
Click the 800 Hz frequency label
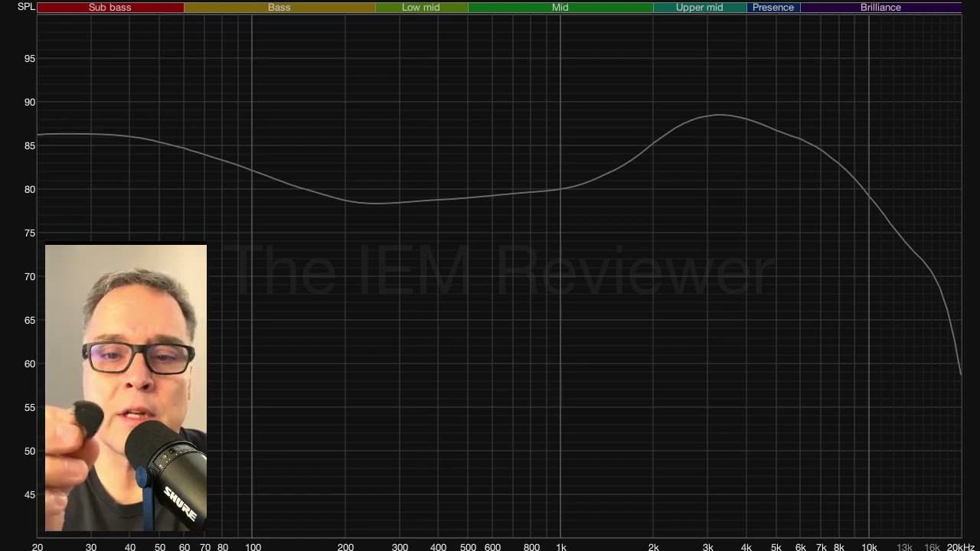point(531,546)
